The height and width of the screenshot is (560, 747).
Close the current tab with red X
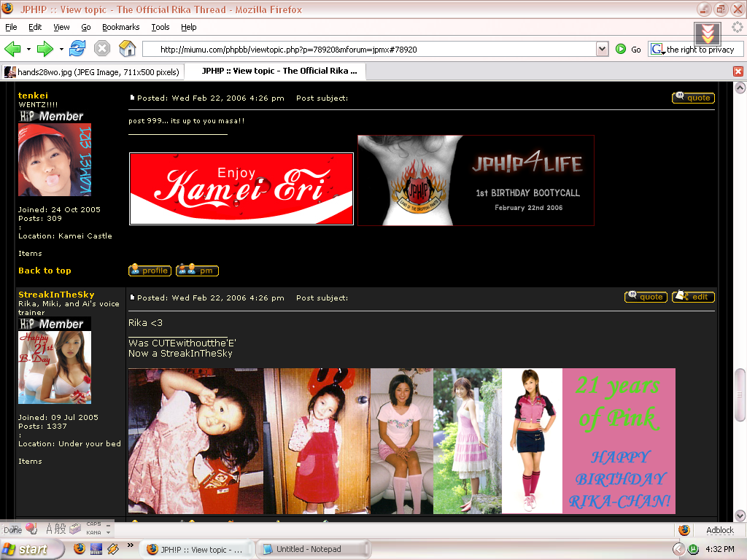tap(738, 71)
